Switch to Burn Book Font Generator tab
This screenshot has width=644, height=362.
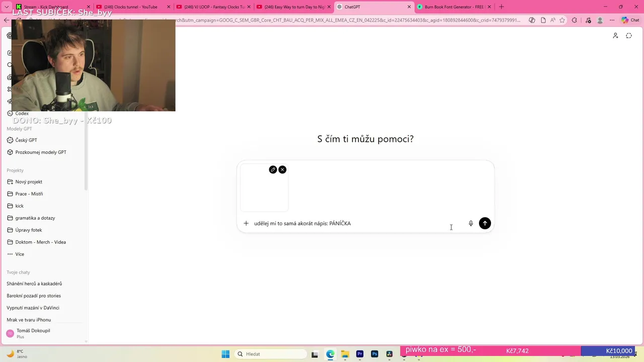click(x=454, y=7)
